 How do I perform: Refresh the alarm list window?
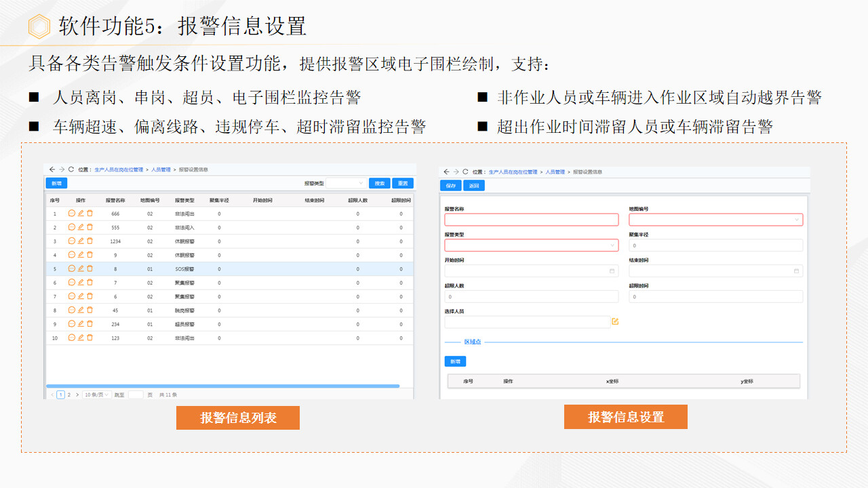pyautogui.click(x=71, y=169)
